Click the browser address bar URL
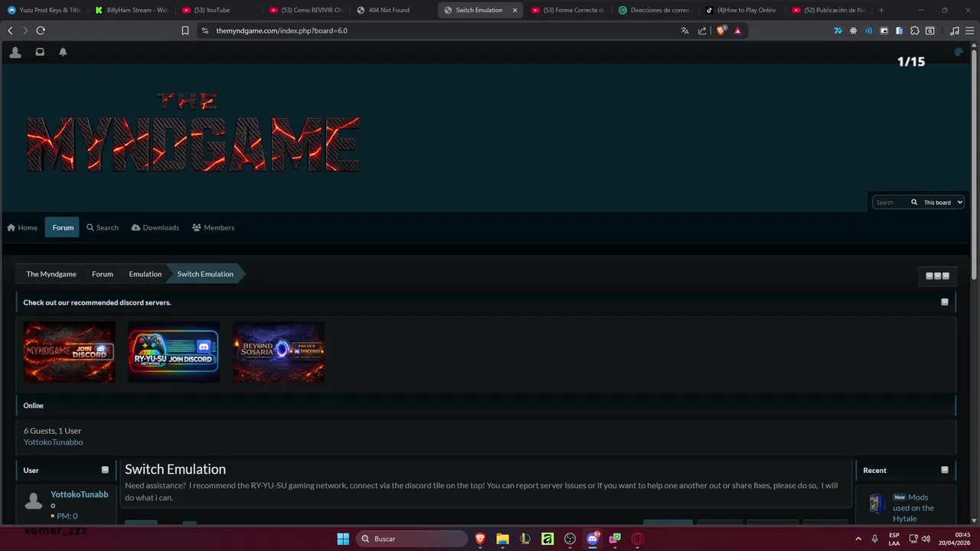980x551 pixels. pos(282,31)
